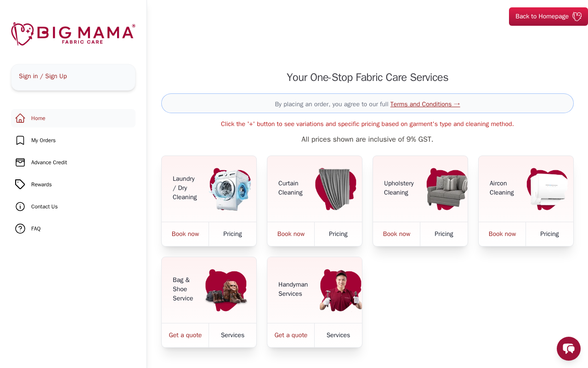
Task: Click the My Orders bookmark icon
Action: point(20,140)
